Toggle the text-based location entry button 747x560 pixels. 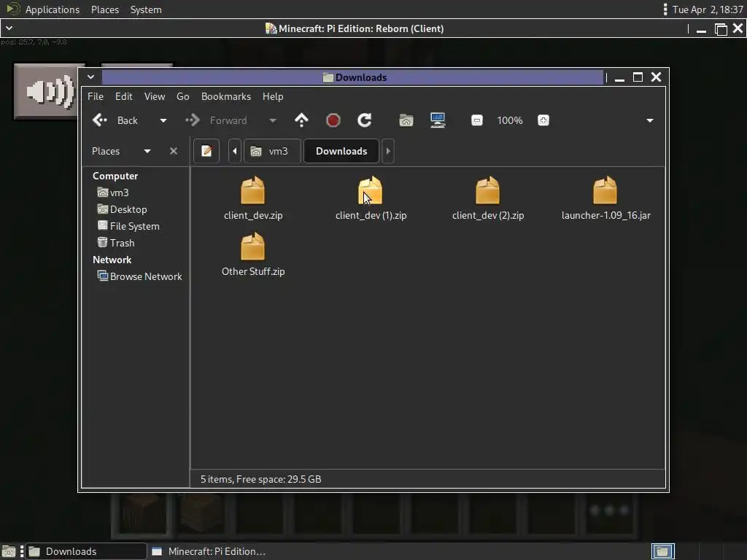(206, 151)
